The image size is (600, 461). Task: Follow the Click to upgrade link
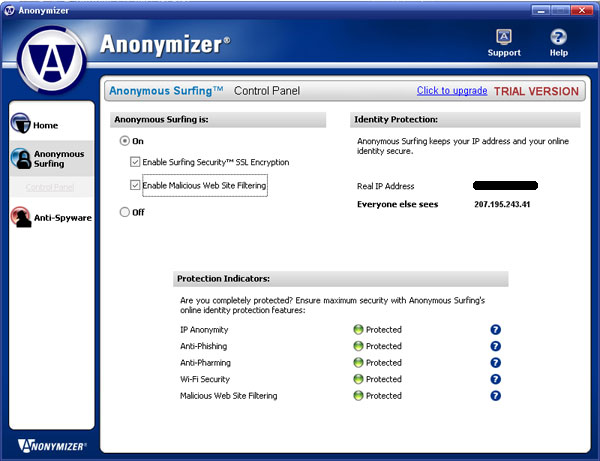point(452,91)
